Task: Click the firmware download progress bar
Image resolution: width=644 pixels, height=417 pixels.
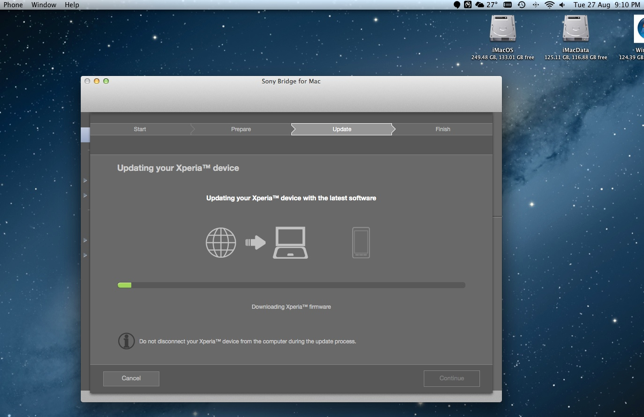Action: click(x=291, y=285)
